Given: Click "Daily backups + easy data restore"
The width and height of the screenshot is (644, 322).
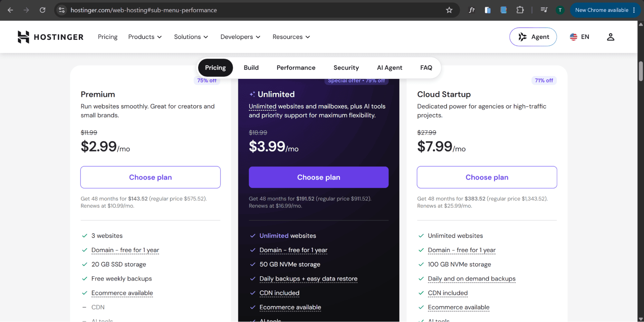Looking at the screenshot, I should tap(308, 279).
